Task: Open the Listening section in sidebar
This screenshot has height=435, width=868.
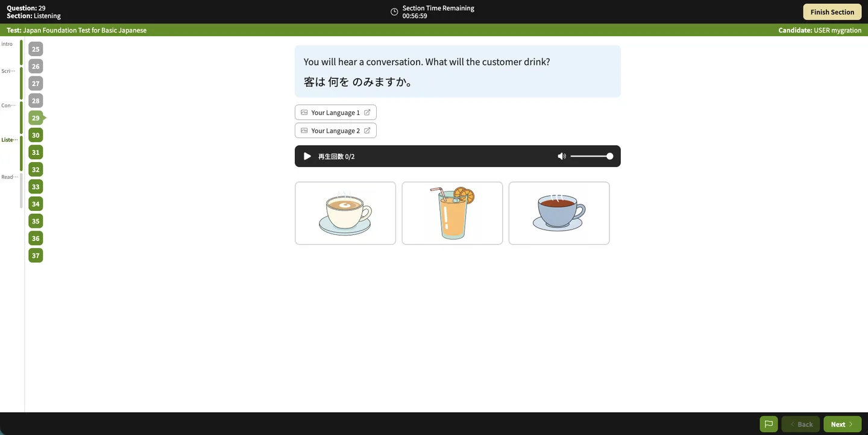Action: (x=10, y=140)
